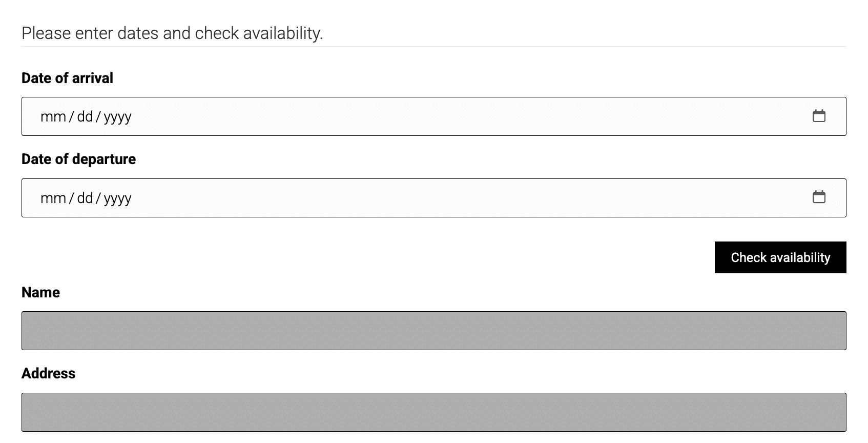Open the departure date calendar picker
Image resolution: width=868 pixels, height=443 pixels.
point(819,197)
